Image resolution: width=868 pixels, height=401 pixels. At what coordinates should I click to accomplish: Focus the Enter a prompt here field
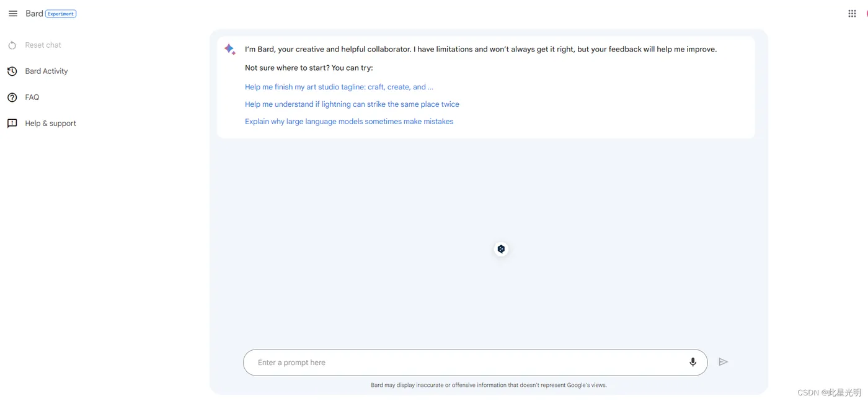click(x=475, y=363)
